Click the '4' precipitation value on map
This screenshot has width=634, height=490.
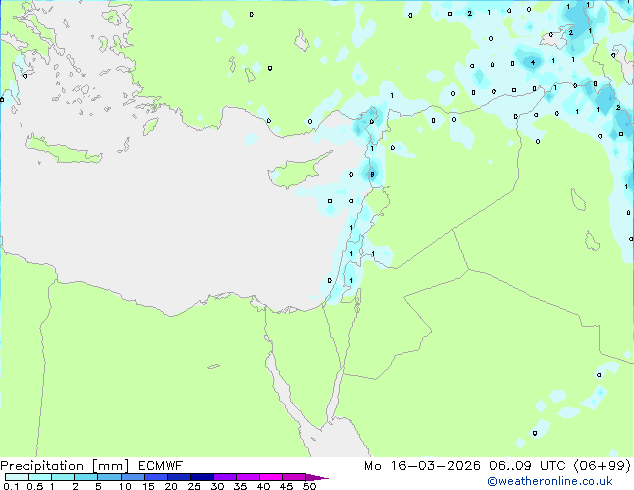(533, 62)
